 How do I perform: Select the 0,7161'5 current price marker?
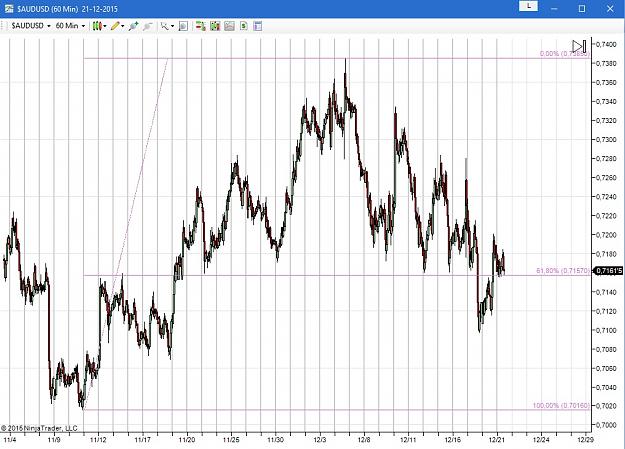click(609, 271)
